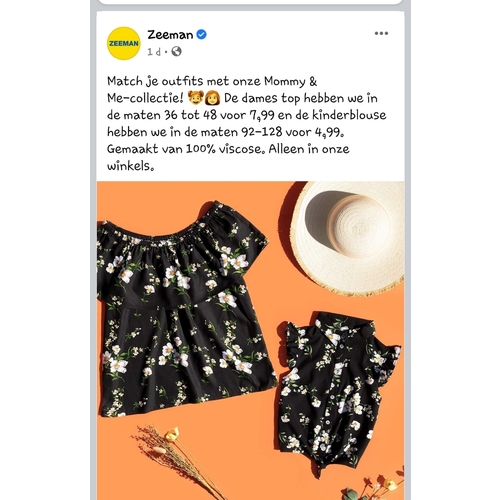This screenshot has height=500, width=500.
Task: Open the post's 1 d timestamp
Action: pos(154,52)
